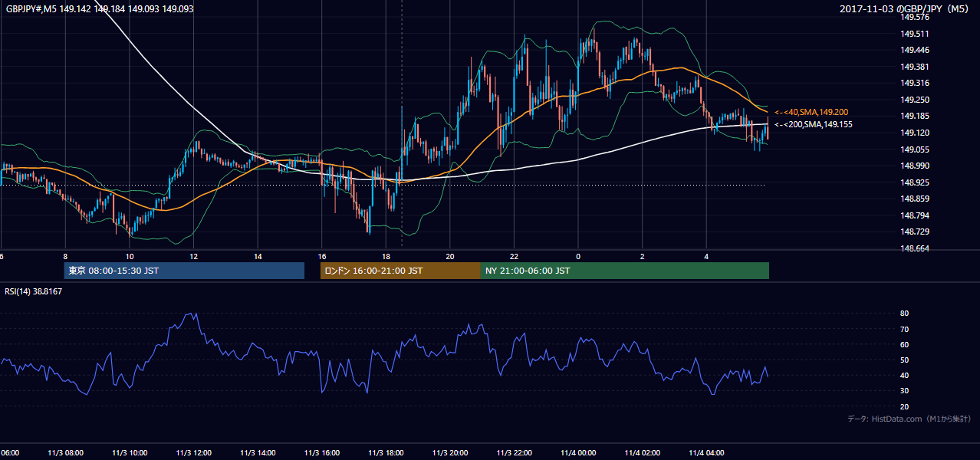
Task: Click hour 12 on the chart axis
Action: tap(193, 256)
